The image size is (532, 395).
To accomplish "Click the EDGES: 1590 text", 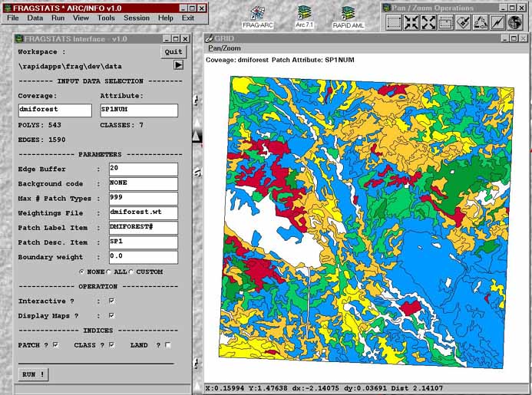I will point(41,140).
